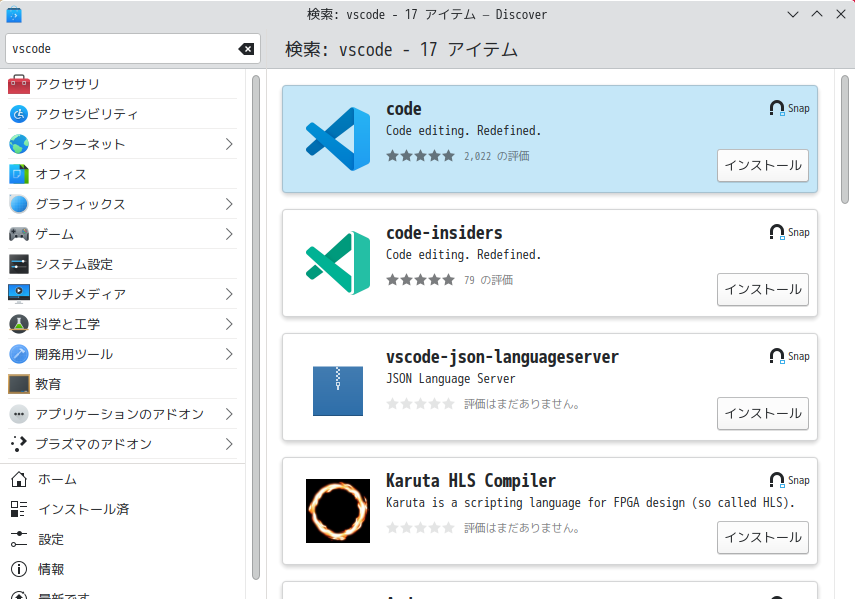Click the sidebar category scrollbar
The width and height of the screenshot is (855, 599).
click(x=256, y=328)
